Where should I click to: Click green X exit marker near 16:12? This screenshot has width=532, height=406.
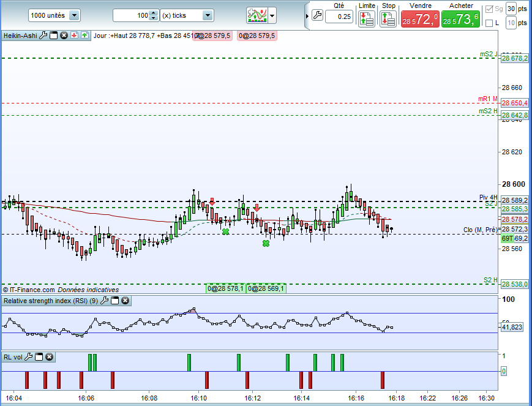click(x=266, y=243)
